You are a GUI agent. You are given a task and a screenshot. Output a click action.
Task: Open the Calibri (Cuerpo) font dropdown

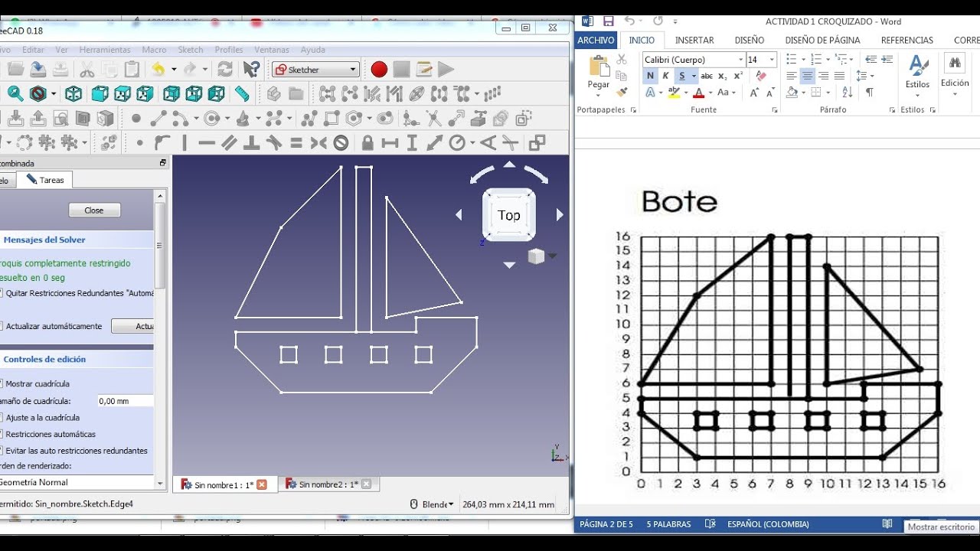pyautogui.click(x=740, y=60)
